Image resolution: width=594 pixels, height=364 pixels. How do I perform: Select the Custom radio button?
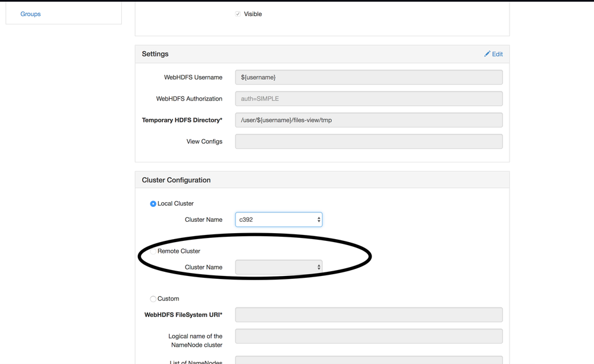point(153,299)
